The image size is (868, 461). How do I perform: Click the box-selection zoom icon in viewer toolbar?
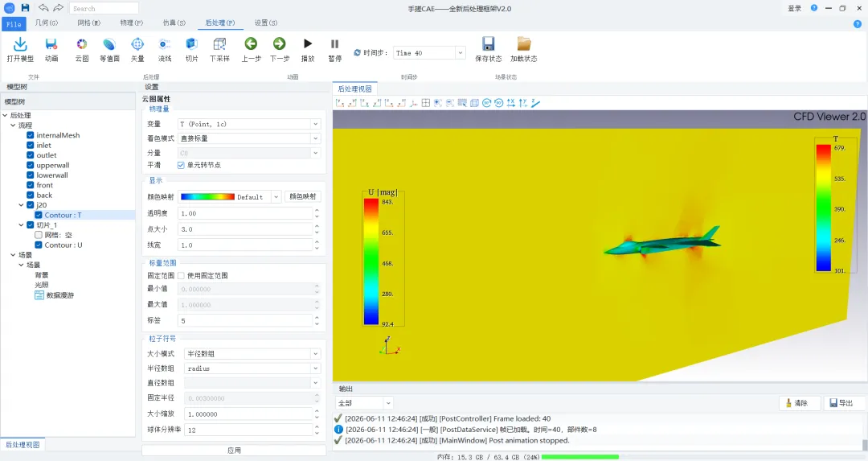coord(462,103)
